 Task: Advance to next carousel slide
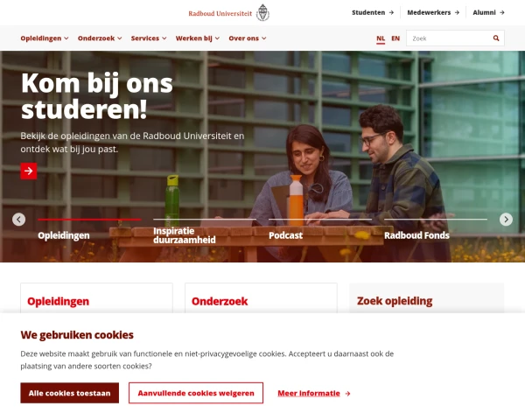tap(506, 220)
